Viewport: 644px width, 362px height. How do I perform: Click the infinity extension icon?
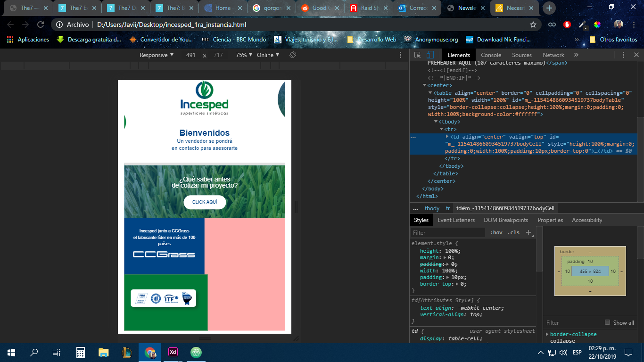(x=551, y=25)
